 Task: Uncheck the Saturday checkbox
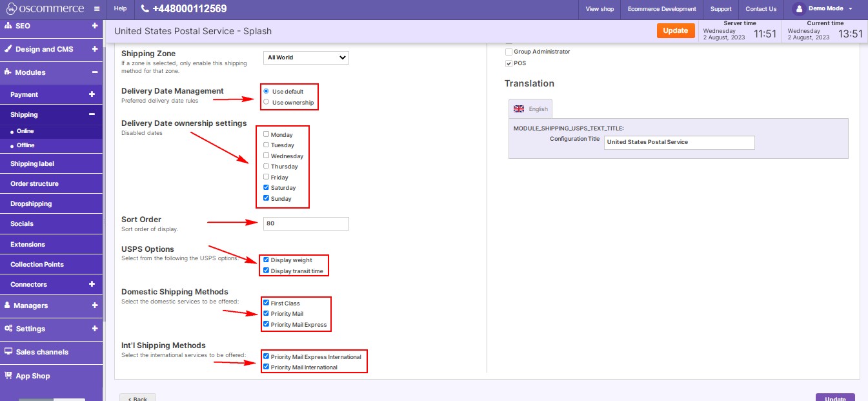tap(266, 188)
